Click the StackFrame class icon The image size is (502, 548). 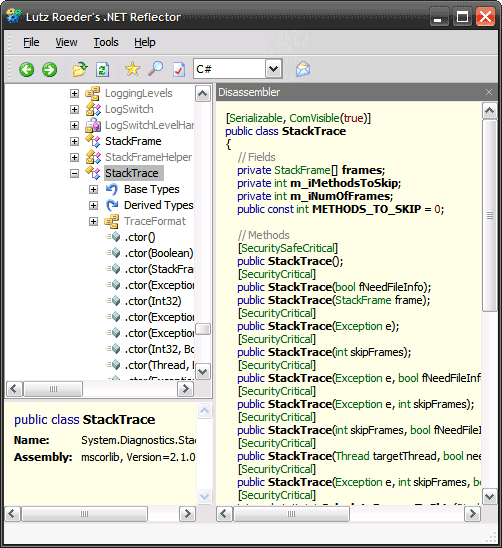click(93, 141)
